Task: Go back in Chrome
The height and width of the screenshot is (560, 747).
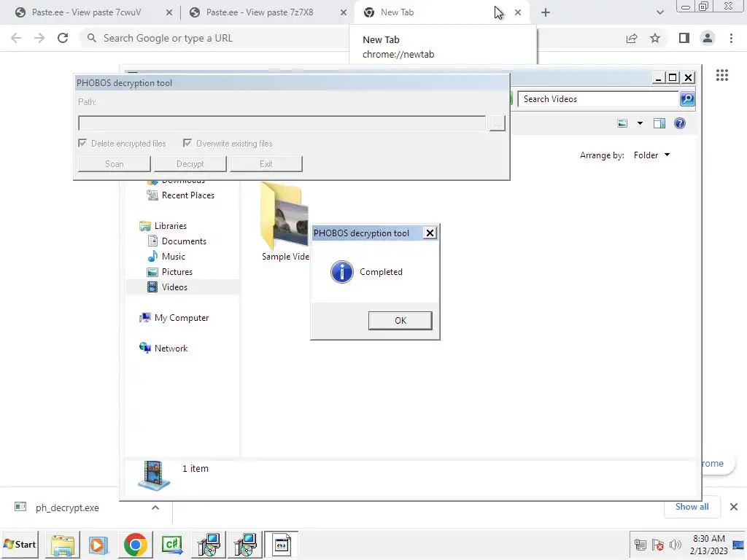Action: point(16,38)
